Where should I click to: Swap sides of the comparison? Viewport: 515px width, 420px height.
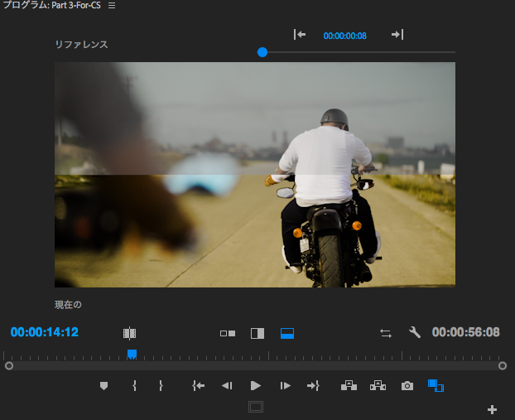point(386,333)
